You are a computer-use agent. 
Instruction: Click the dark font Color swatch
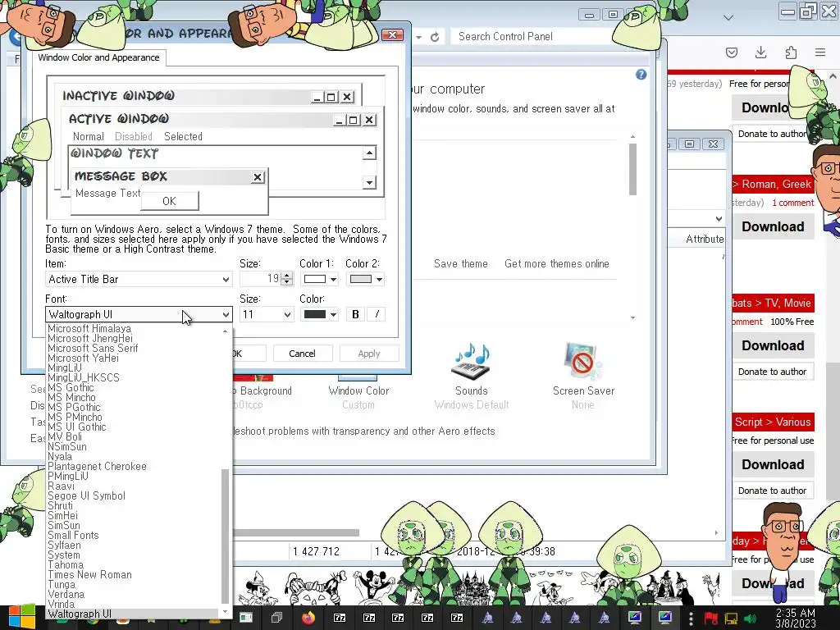[x=315, y=314]
